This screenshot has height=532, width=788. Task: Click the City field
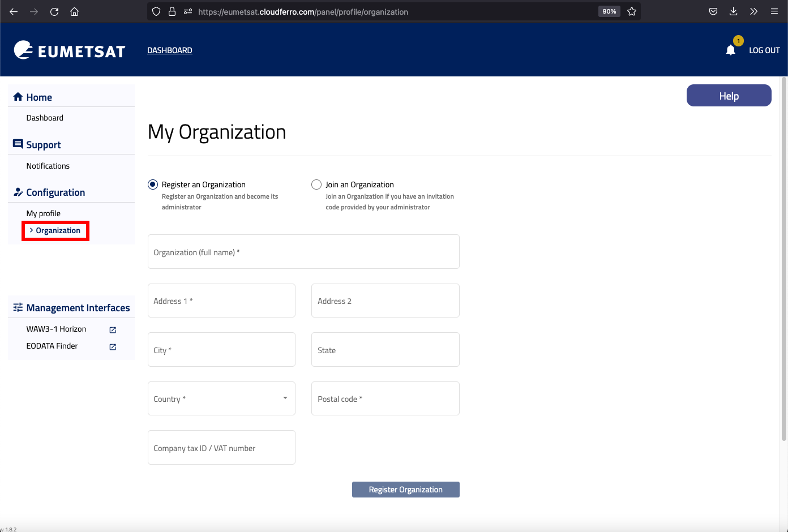221,350
